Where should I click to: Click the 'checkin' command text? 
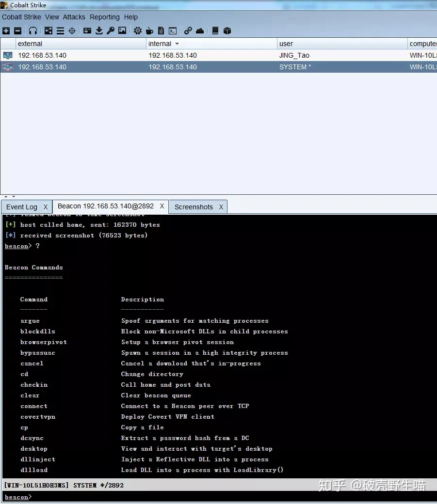(34, 385)
